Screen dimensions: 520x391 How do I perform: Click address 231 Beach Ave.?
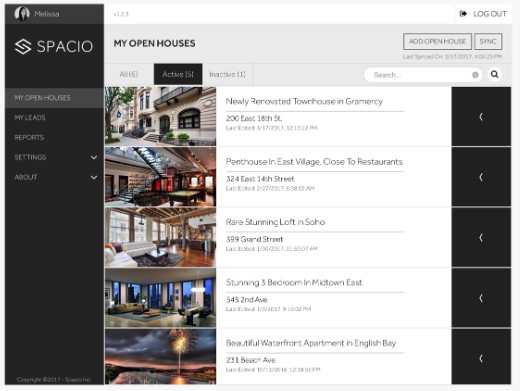click(251, 360)
